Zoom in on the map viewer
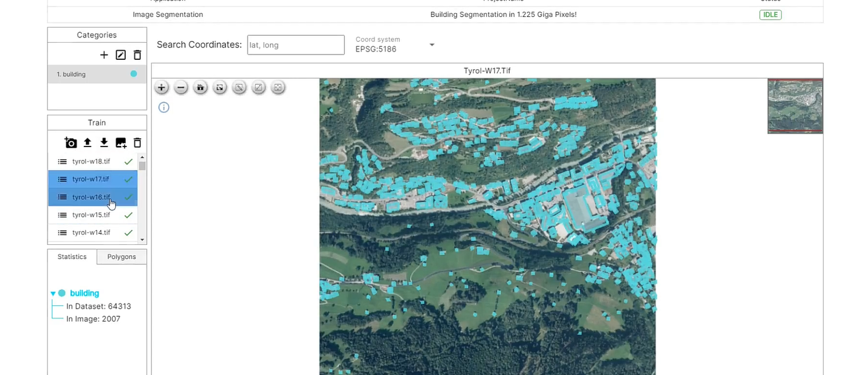The width and height of the screenshot is (868, 375). coord(162,88)
